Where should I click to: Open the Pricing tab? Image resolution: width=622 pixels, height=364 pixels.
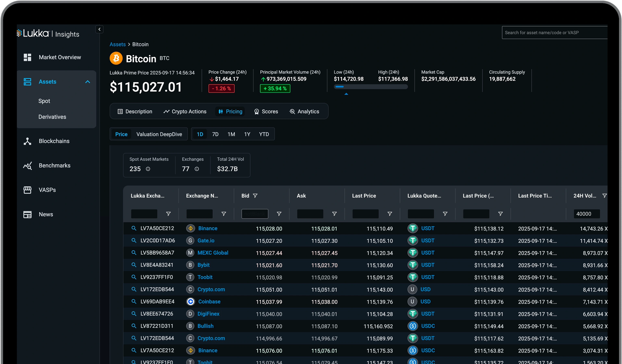coord(230,111)
